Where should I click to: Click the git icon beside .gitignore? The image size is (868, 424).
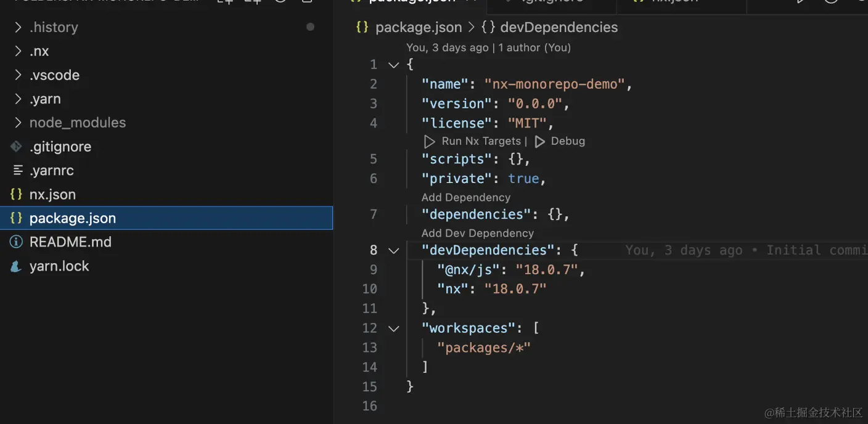pos(17,147)
